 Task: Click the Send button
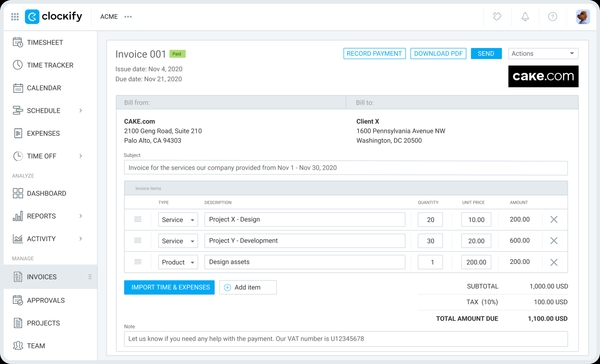click(486, 54)
